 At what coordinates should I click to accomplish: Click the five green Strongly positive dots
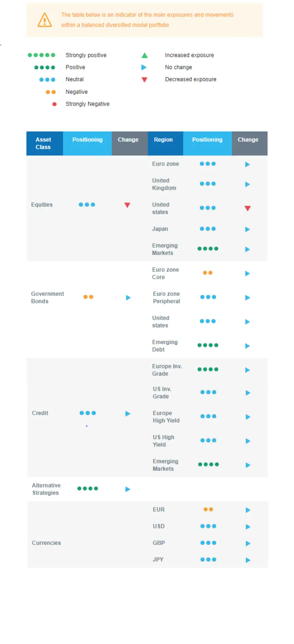click(x=42, y=55)
